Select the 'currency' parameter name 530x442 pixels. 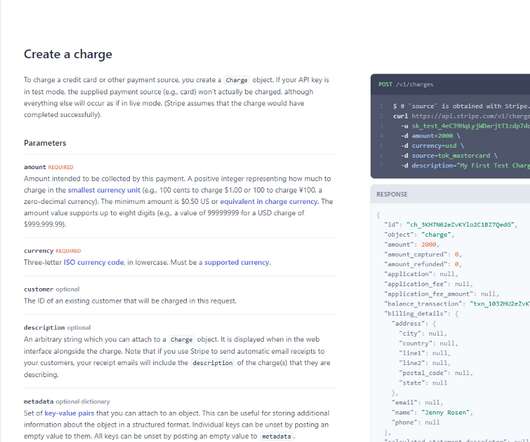pos(39,251)
